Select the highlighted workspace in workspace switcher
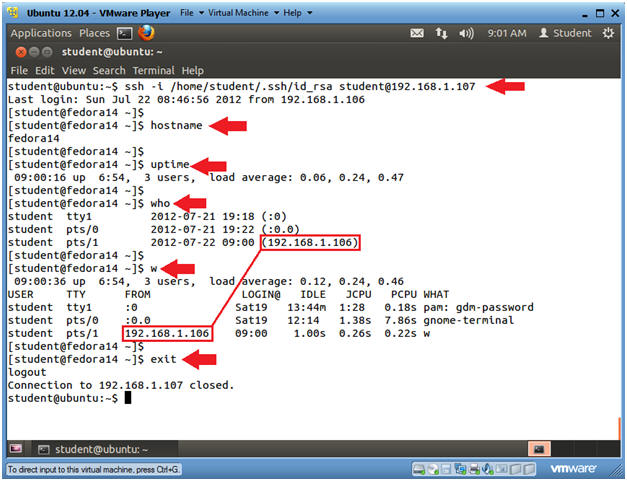The height and width of the screenshot is (481, 627). [x=539, y=449]
